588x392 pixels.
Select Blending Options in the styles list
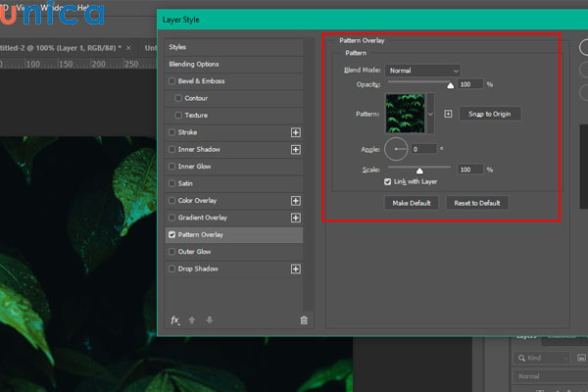[x=194, y=64]
